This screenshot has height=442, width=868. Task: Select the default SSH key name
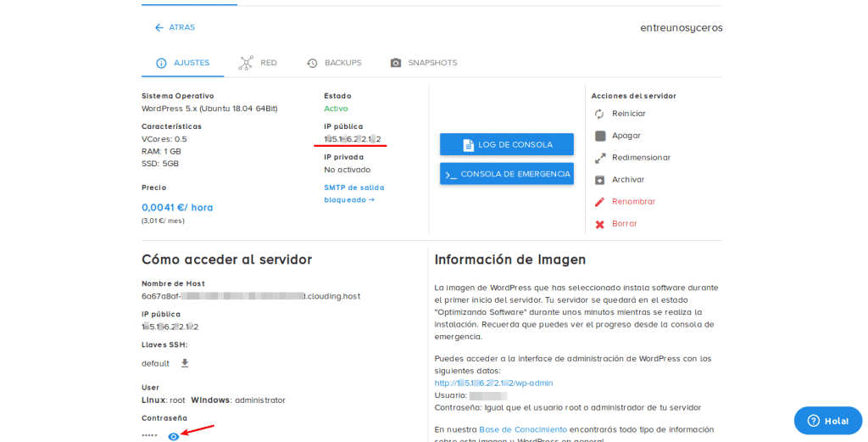pyautogui.click(x=156, y=364)
